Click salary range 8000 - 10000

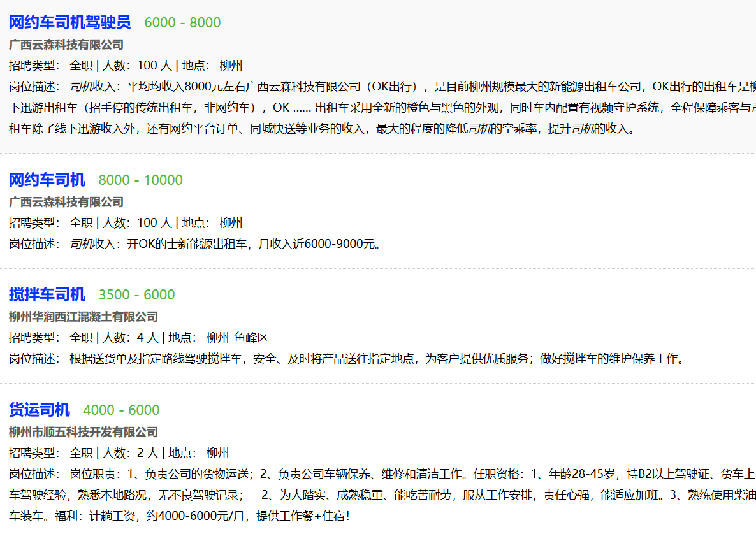[x=140, y=180]
